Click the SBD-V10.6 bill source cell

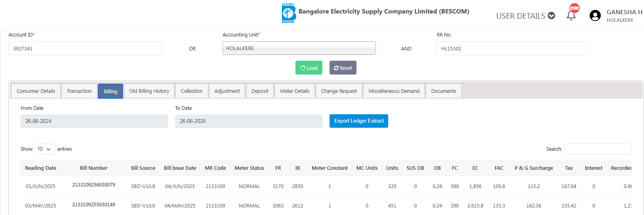click(143, 206)
